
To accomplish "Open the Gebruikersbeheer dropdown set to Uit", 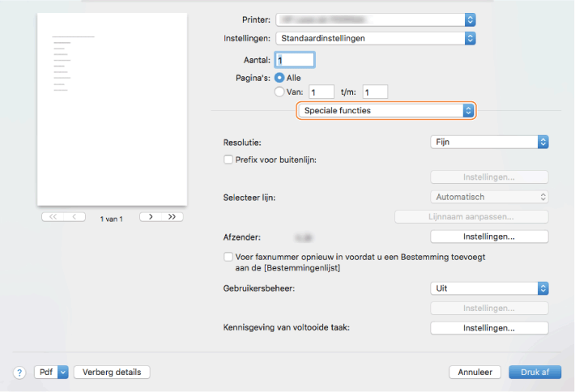I will point(489,288).
